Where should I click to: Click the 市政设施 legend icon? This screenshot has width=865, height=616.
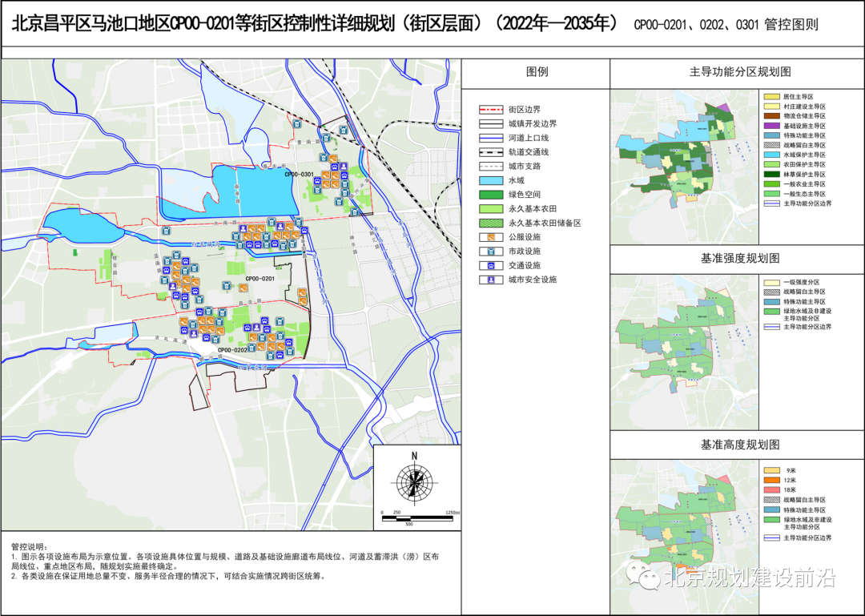[489, 251]
